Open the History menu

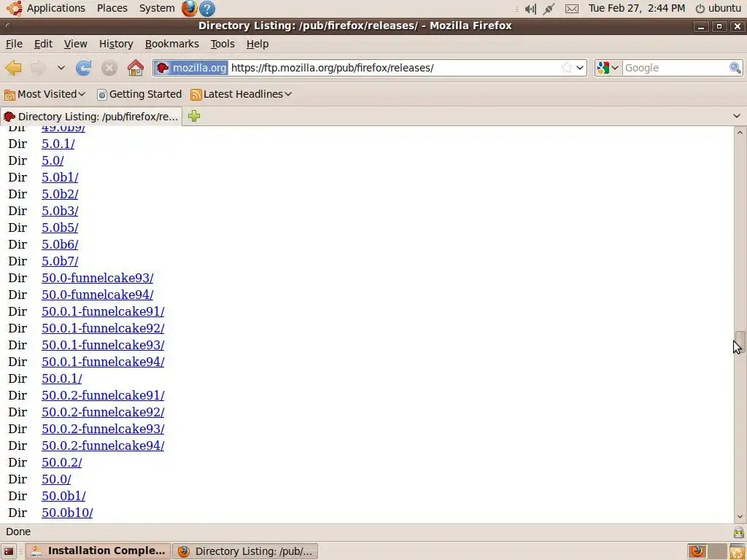(116, 44)
